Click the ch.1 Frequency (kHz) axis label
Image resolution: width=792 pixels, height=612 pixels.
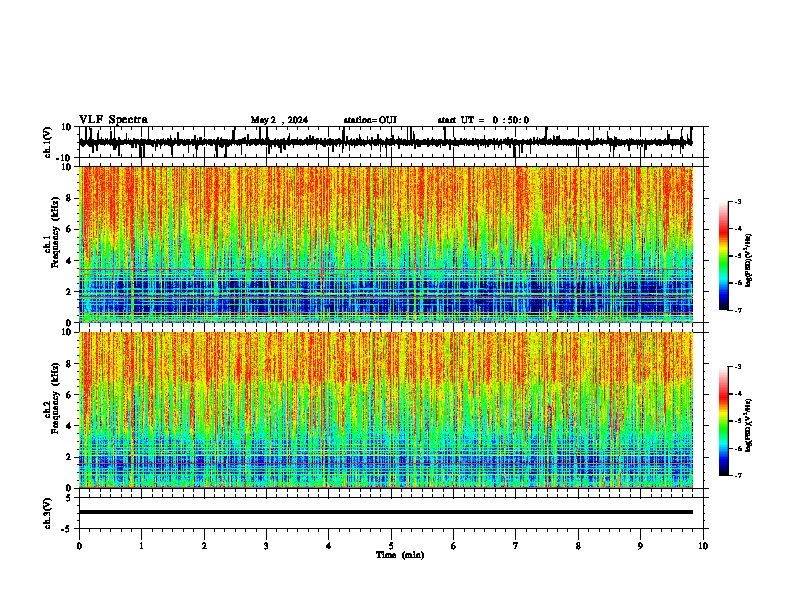click(51, 232)
